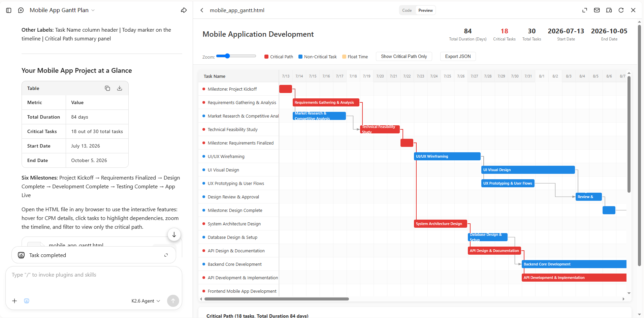This screenshot has height=318, width=644.
Task: Switch to the Preview tab
Action: (425, 10)
